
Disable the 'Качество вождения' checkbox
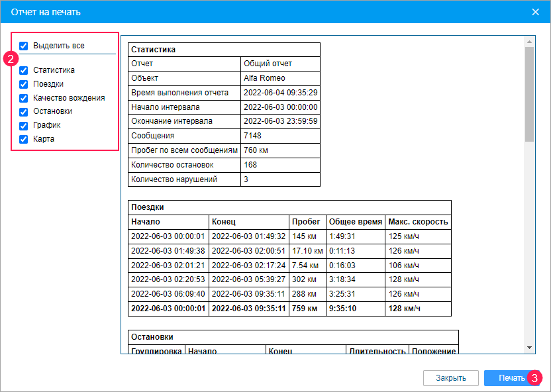click(x=24, y=98)
